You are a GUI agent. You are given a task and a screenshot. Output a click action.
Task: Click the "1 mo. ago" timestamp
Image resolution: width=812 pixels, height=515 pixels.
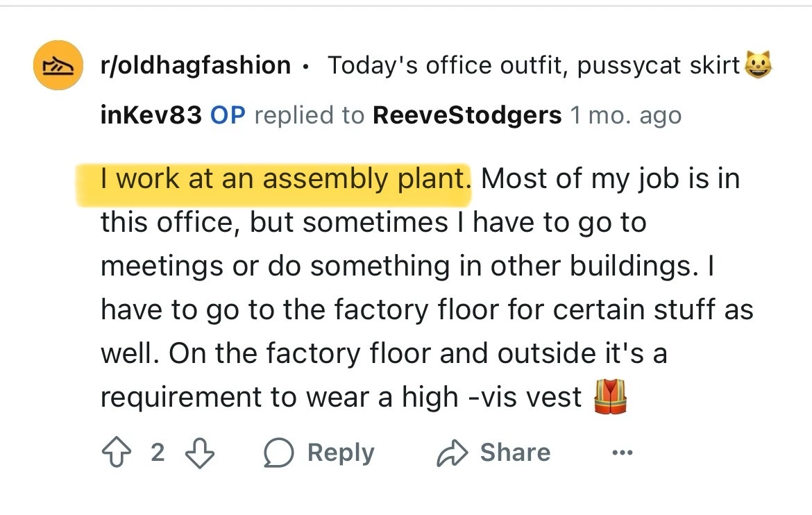tap(625, 115)
